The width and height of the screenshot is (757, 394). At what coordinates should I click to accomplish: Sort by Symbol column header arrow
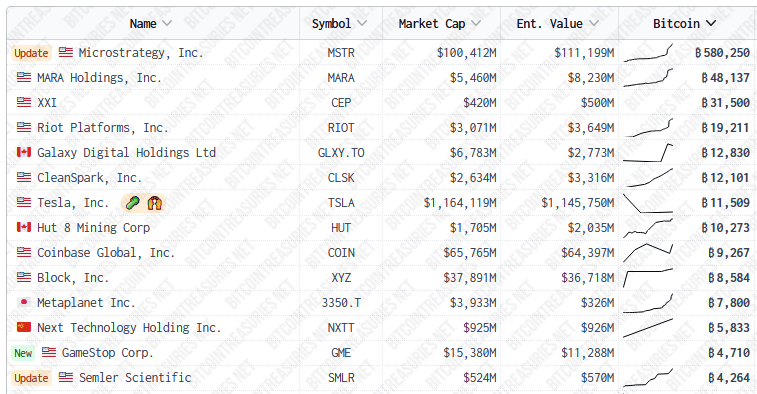[x=362, y=23]
